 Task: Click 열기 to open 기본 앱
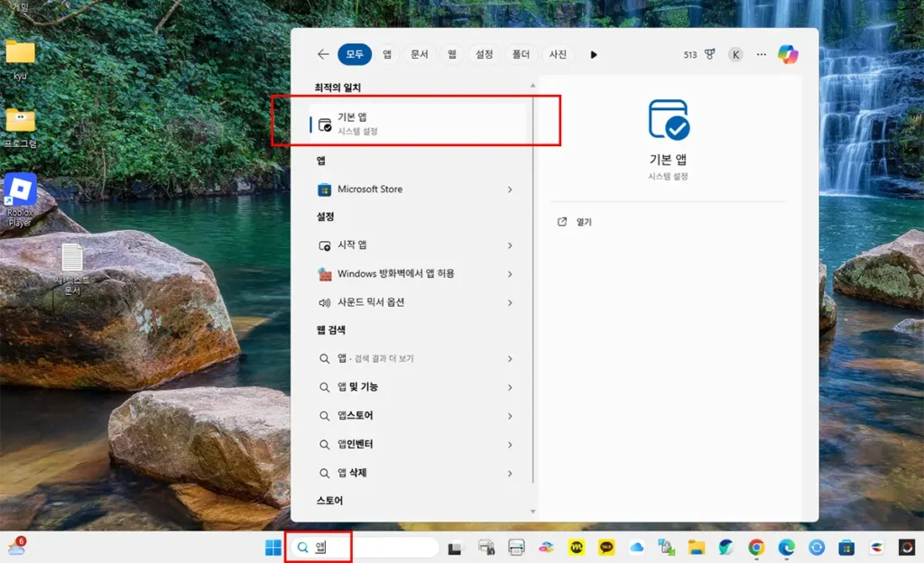(x=583, y=222)
